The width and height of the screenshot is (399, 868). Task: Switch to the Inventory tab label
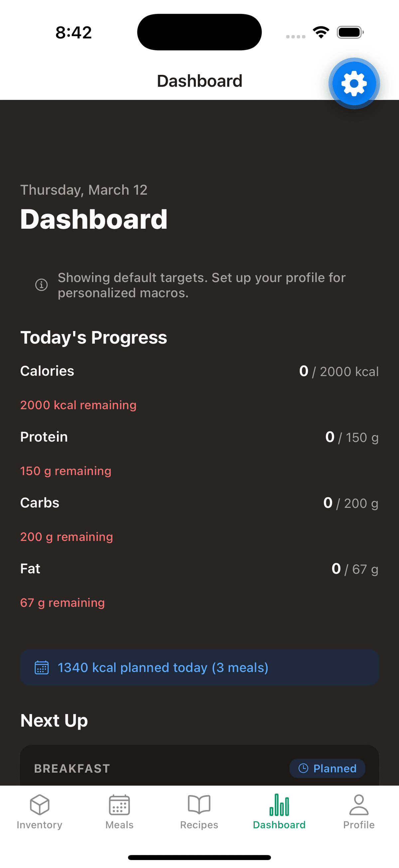39,825
